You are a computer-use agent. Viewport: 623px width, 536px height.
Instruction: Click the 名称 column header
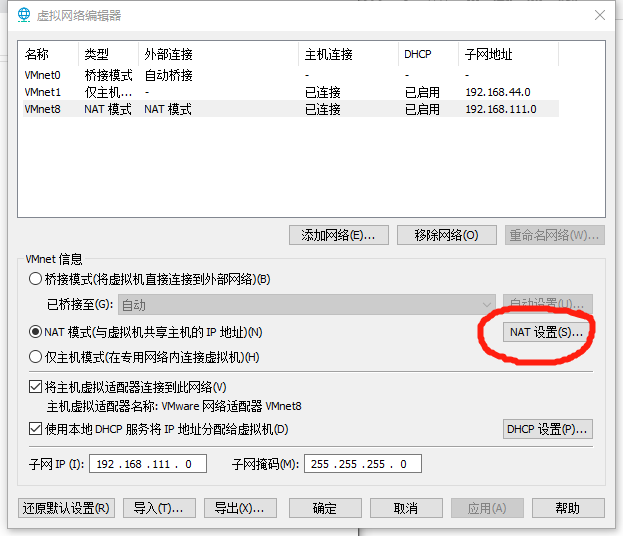point(50,54)
